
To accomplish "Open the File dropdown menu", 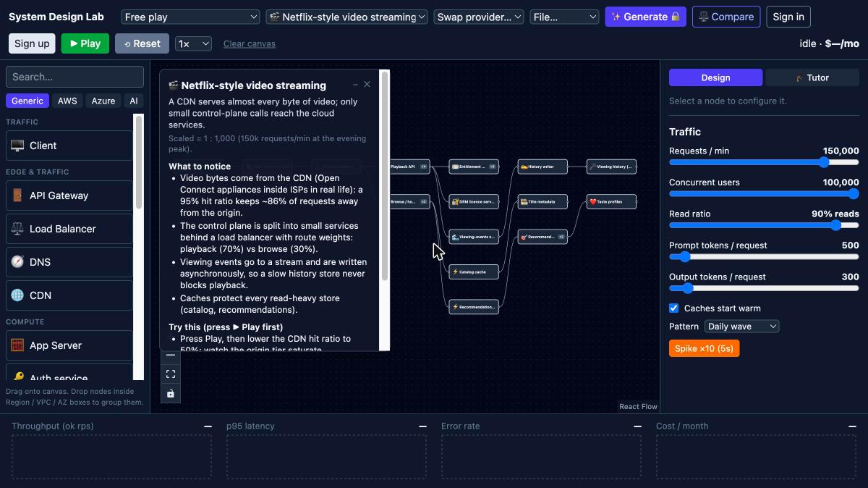I will pos(564,17).
